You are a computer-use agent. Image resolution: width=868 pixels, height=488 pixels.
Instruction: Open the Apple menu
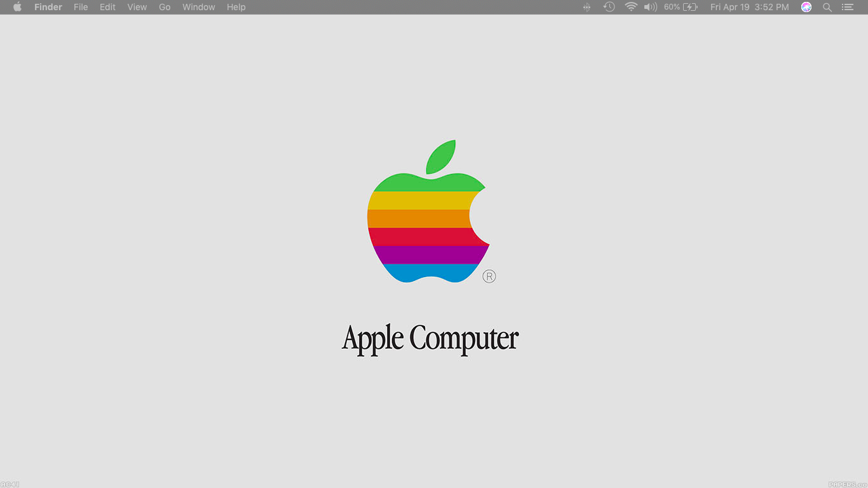pyautogui.click(x=17, y=7)
